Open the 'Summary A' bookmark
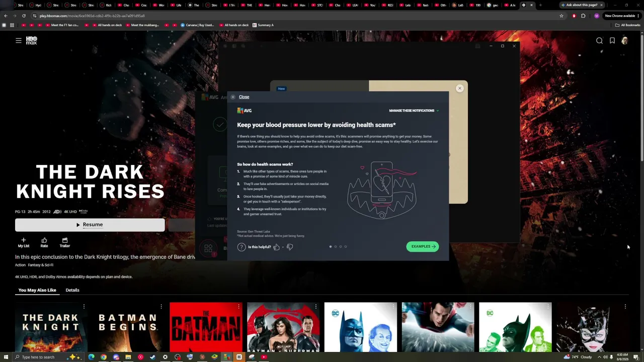The width and height of the screenshot is (644, 362). point(263,25)
